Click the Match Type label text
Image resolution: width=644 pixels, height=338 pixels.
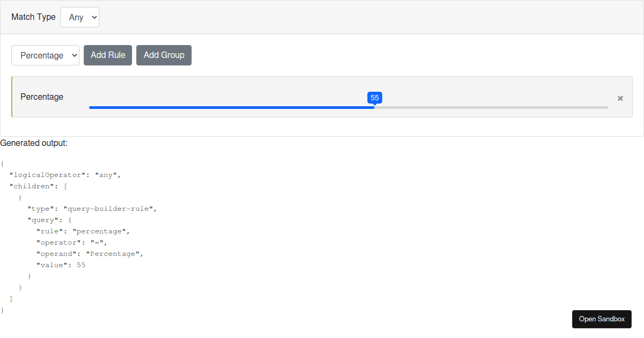coord(33,17)
